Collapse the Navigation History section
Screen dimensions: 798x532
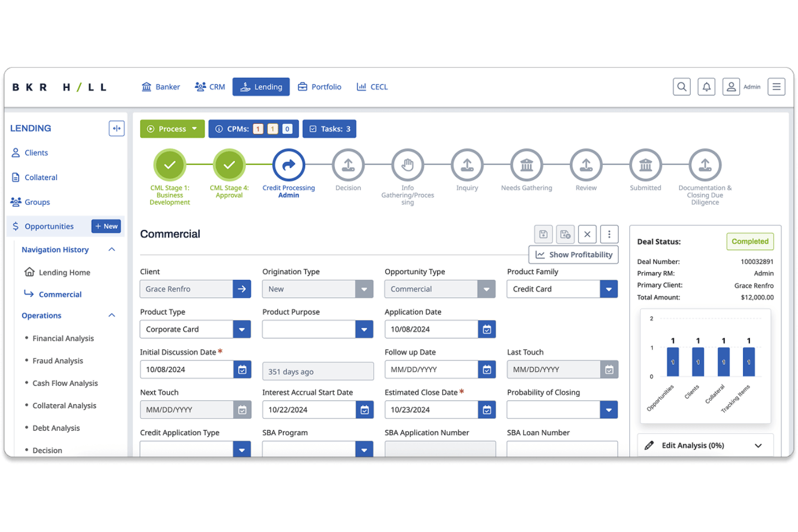tap(112, 250)
